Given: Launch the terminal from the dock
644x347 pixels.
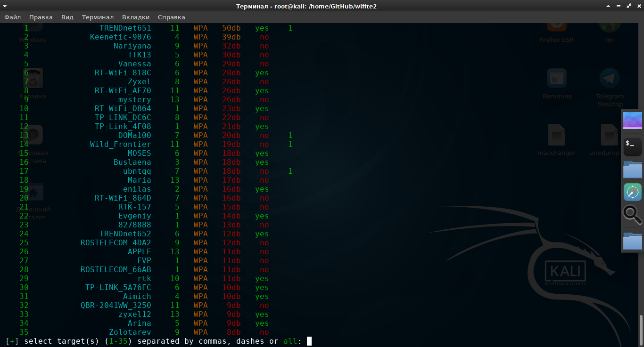Looking at the screenshot, I should (632, 147).
